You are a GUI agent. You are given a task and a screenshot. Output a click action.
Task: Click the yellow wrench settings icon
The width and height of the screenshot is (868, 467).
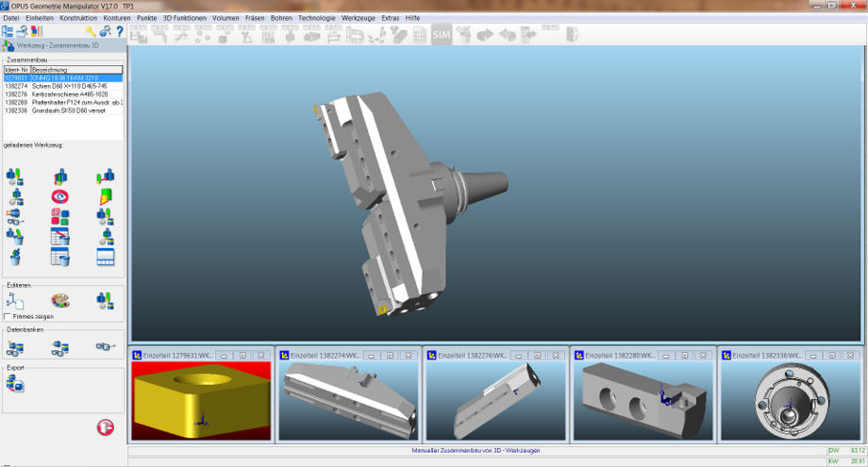(91, 31)
